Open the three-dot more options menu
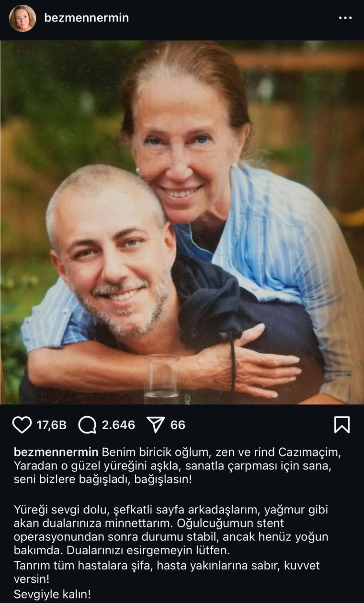The image size is (364, 603). 345,18
